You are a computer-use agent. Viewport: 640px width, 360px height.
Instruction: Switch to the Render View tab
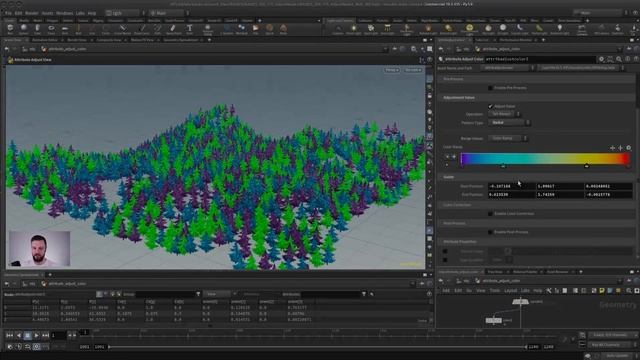tap(77, 40)
